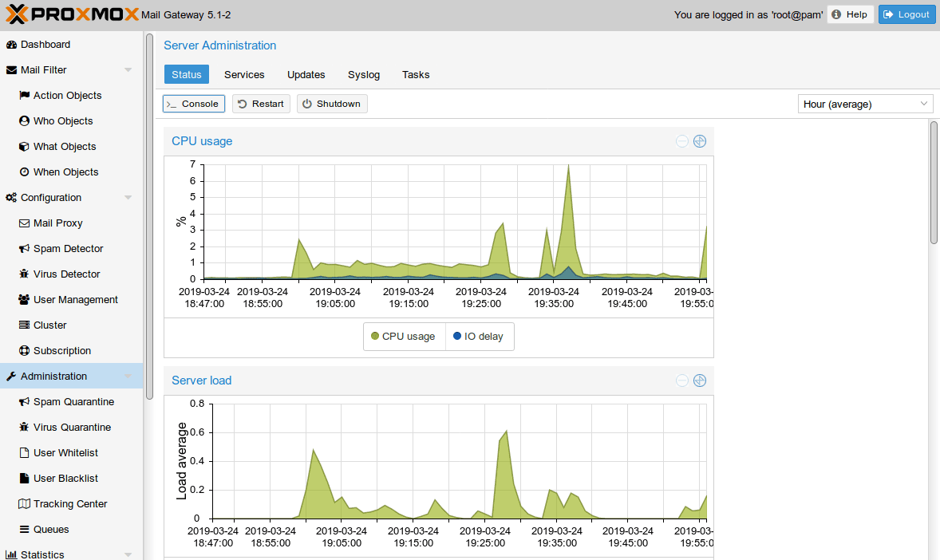Open the Tracking Center

coord(69,504)
